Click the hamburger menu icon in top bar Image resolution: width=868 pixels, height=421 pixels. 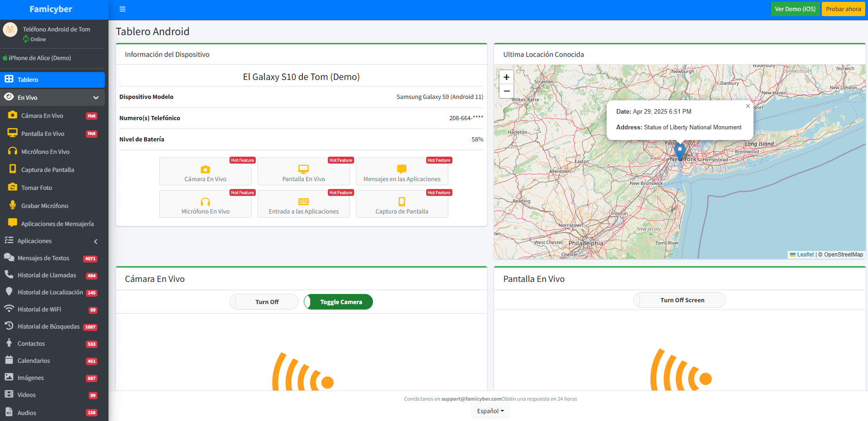[122, 9]
